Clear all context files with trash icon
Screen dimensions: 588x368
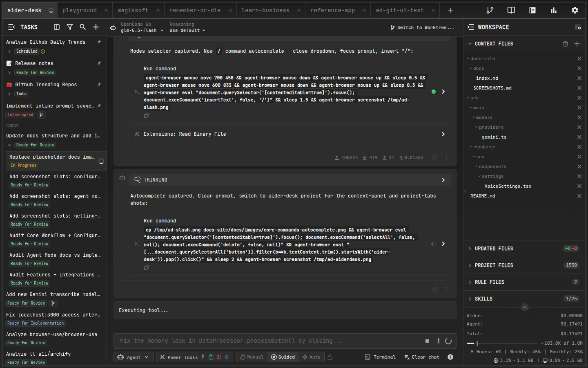pyautogui.click(x=566, y=44)
